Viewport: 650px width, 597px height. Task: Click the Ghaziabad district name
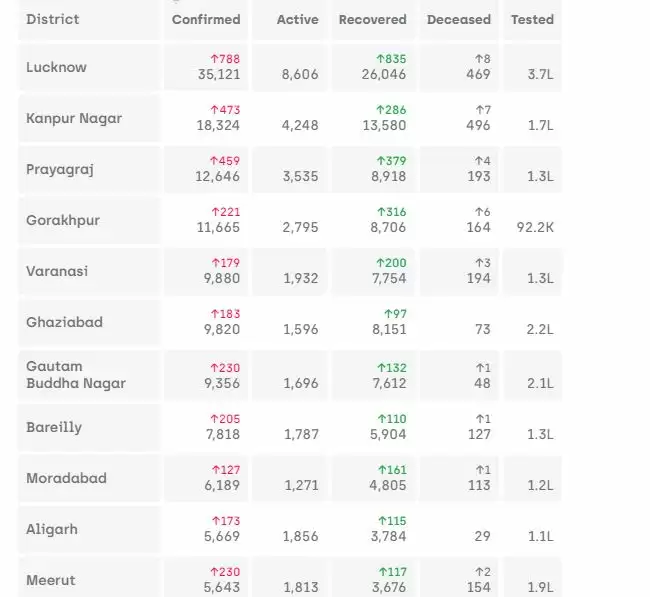click(64, 322)
